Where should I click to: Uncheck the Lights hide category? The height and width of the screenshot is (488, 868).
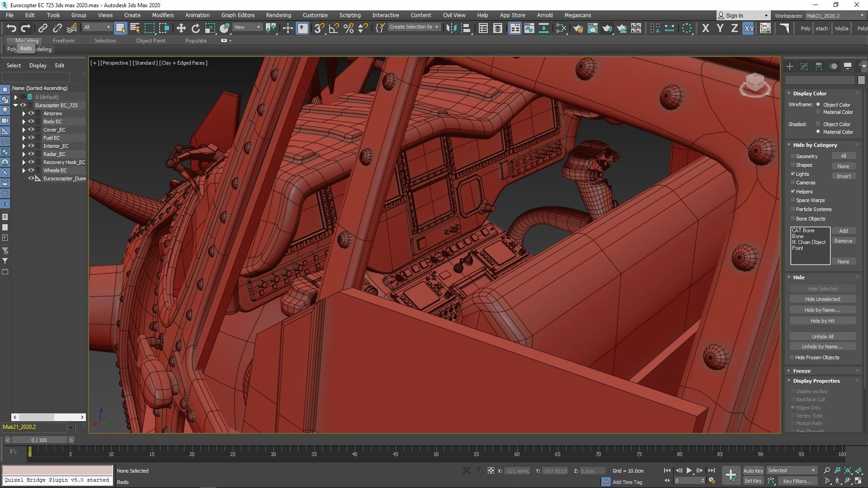tap(793, 174)
